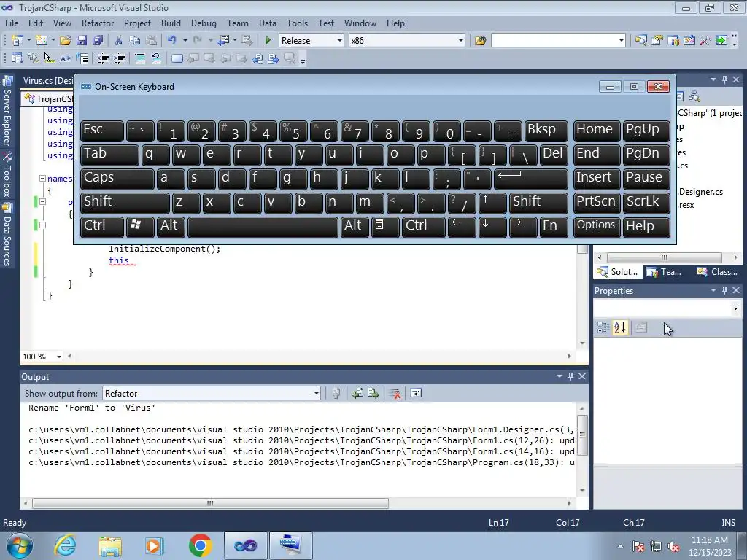
Task: Toggle left Shift key on On-Screen Keyboard
Action: [125, 202]
